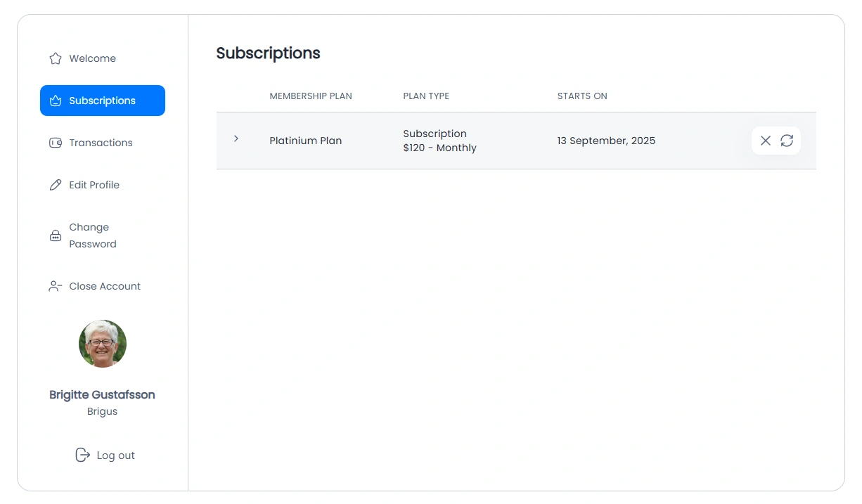Expand the Platinium Plan row details
862x504 pixels.
236,138
